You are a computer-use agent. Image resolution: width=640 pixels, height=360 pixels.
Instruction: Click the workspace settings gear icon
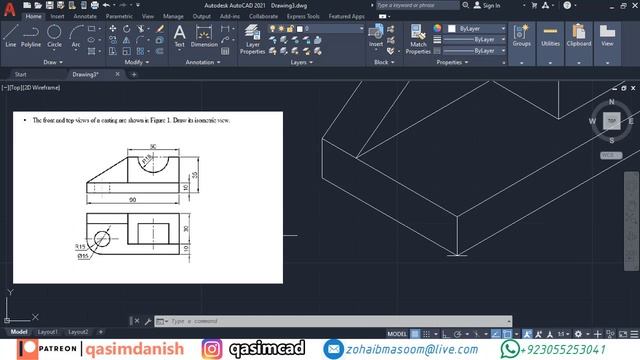click(x=578, y=334)
